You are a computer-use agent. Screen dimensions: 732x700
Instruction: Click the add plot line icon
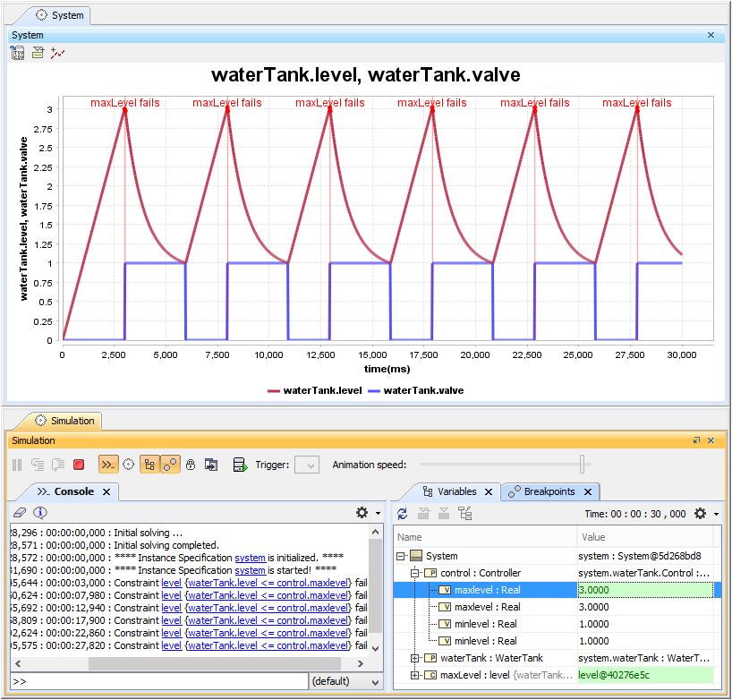(58, 53)
